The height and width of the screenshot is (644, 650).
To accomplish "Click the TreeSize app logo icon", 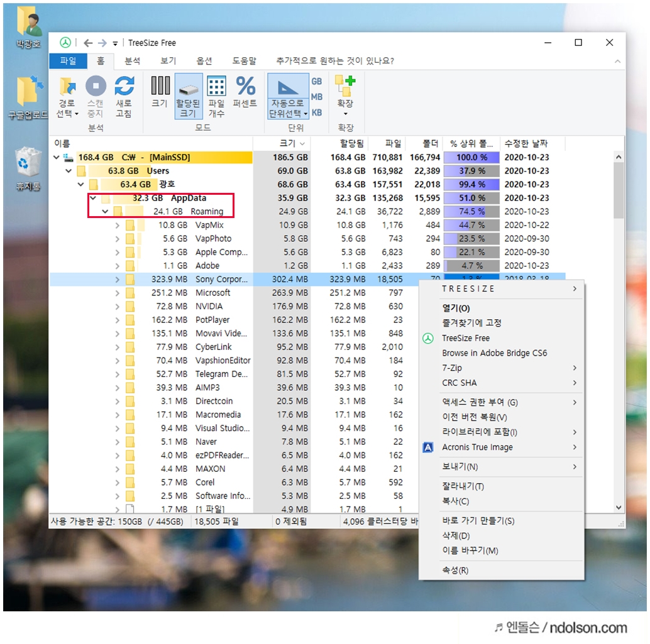I will [65, 42].
